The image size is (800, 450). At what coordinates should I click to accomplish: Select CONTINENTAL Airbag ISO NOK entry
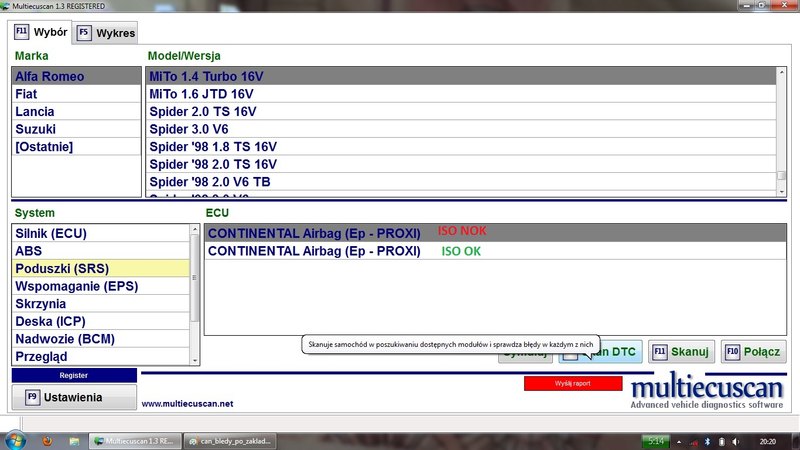pos(495,233)
